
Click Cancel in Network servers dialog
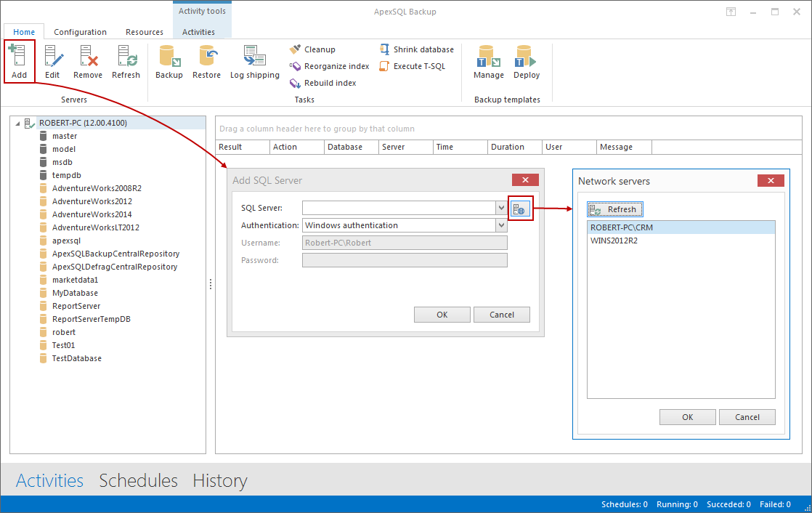[747, 417]
